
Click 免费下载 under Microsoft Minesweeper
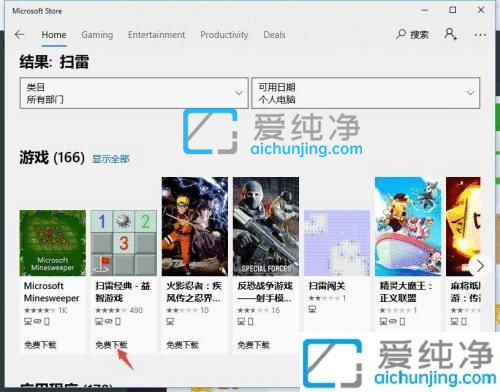(x=40, y=345)
